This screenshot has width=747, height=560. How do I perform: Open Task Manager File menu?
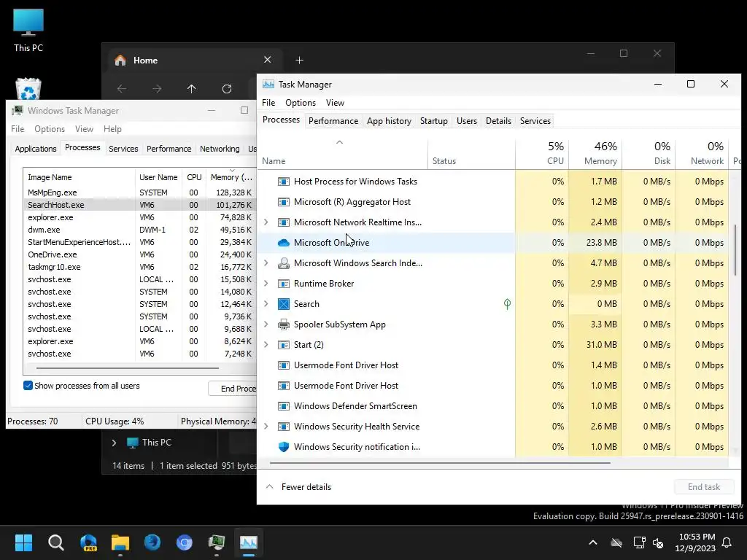pos(268,103)
